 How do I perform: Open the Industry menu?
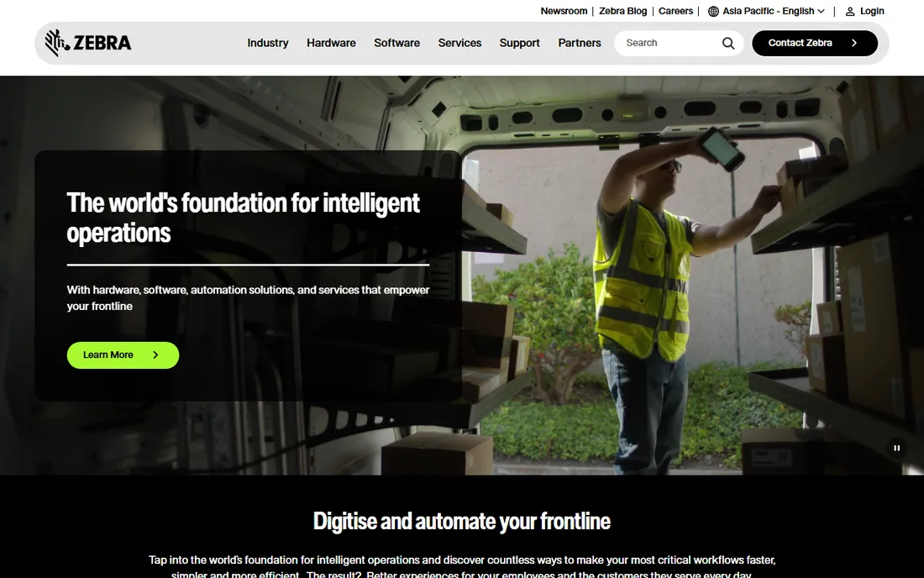coord(267,43)
